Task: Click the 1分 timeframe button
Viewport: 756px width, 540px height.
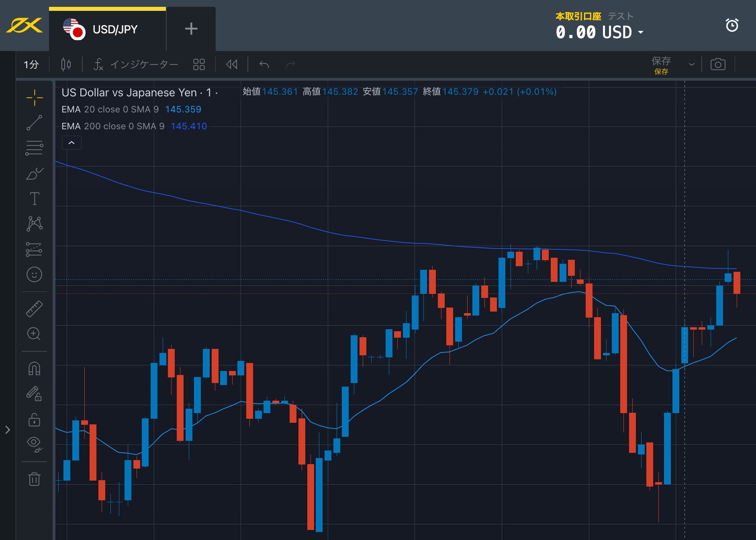Action: tap(31, 64)
